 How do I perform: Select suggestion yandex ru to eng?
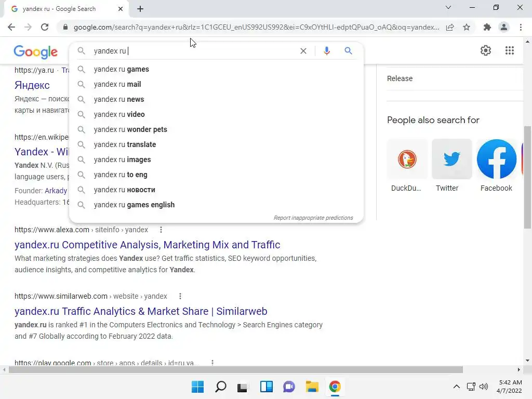pyautogui.click(x=216, y=175)
